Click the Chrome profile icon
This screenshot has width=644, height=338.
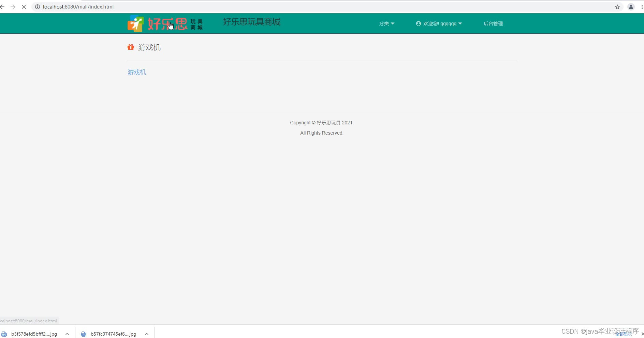click(x=631, y=7)
